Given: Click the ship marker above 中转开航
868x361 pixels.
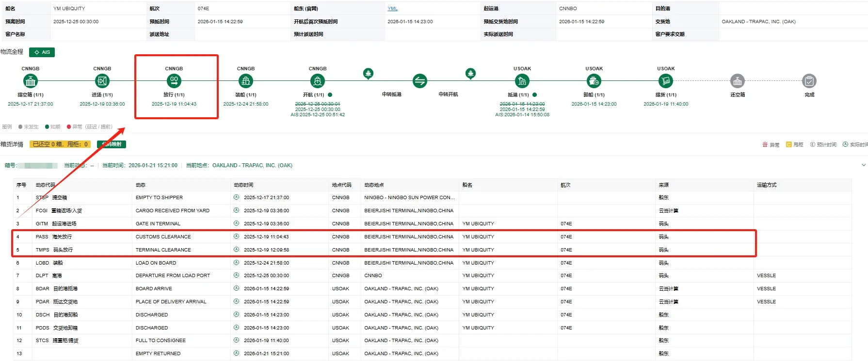Looking at the screenshot, I should pyautogui.click(x=470, y=74).
